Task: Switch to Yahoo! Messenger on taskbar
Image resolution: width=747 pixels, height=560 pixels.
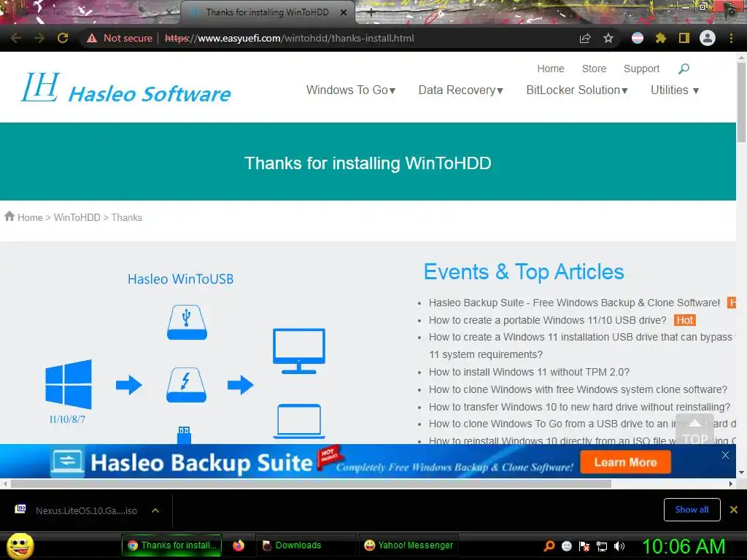Action: tap(409, 545)
